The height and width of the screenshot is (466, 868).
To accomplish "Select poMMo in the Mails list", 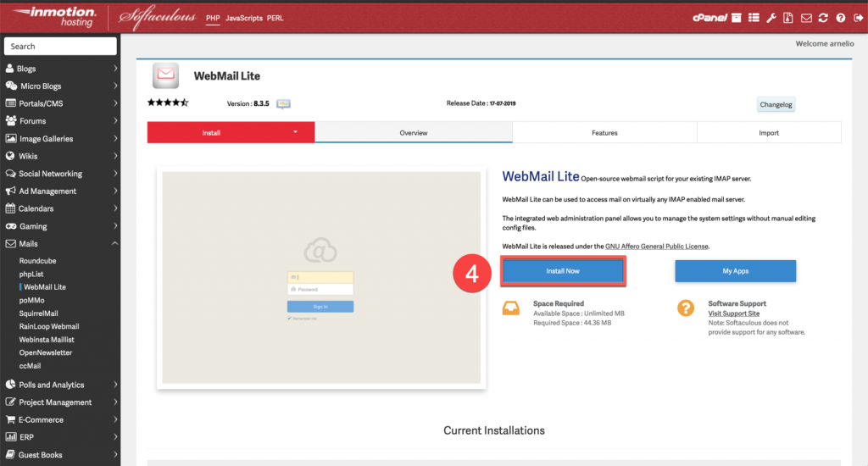I will (x=31, y=300).
